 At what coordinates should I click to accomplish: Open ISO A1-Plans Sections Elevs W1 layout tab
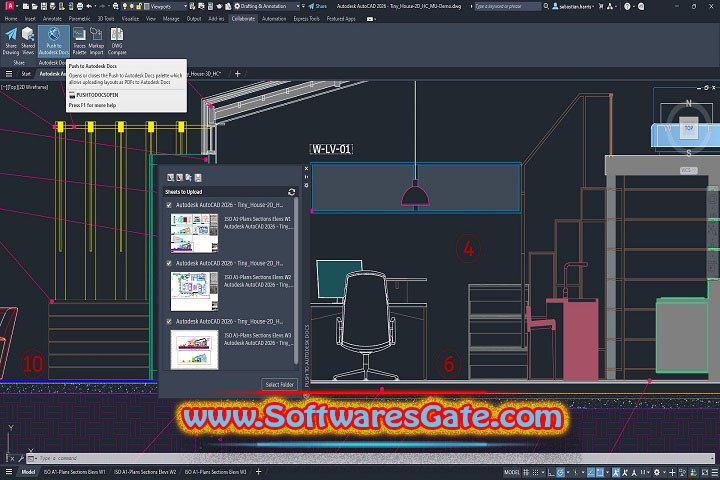(74, 472)
